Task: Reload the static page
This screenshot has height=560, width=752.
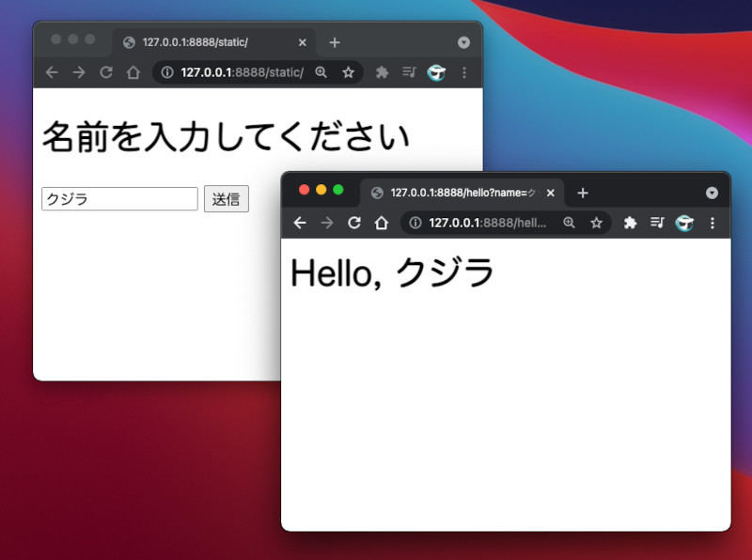Action: 106,72
